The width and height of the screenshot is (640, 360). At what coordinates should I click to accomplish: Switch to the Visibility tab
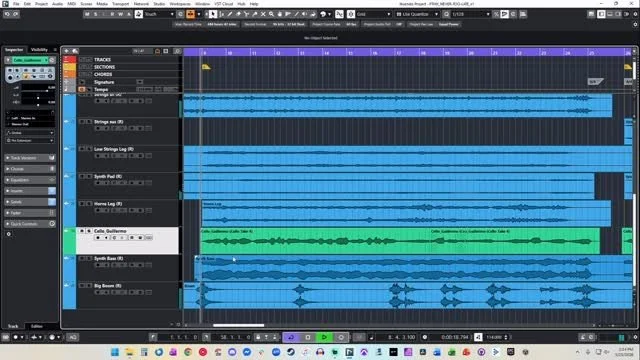click(x=39, y=50)
